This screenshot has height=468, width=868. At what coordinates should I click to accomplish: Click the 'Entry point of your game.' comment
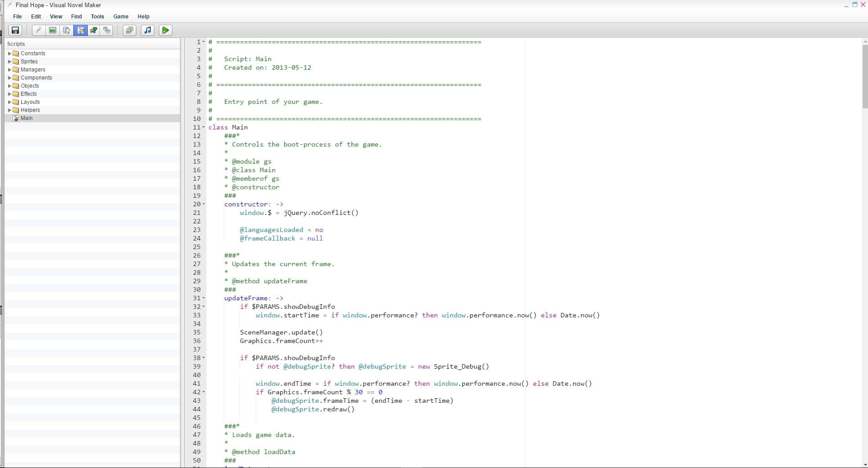273,102
